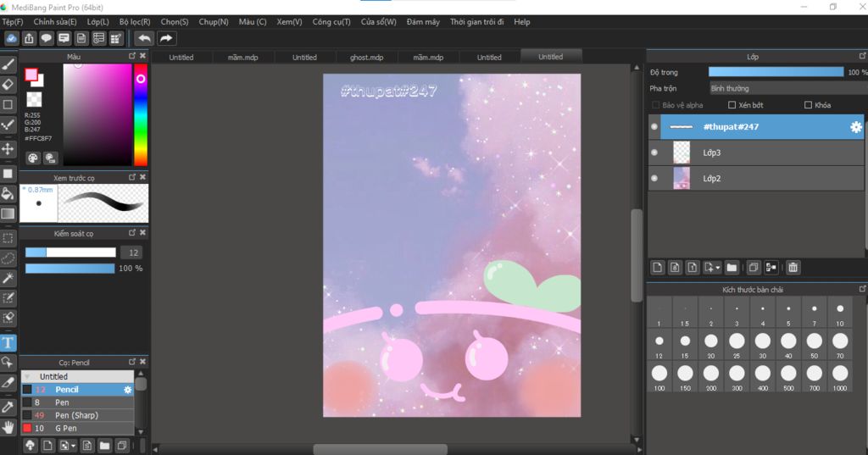Select the Eraser tool in left toolbar

pyautogui.click(x=8, y=84)
